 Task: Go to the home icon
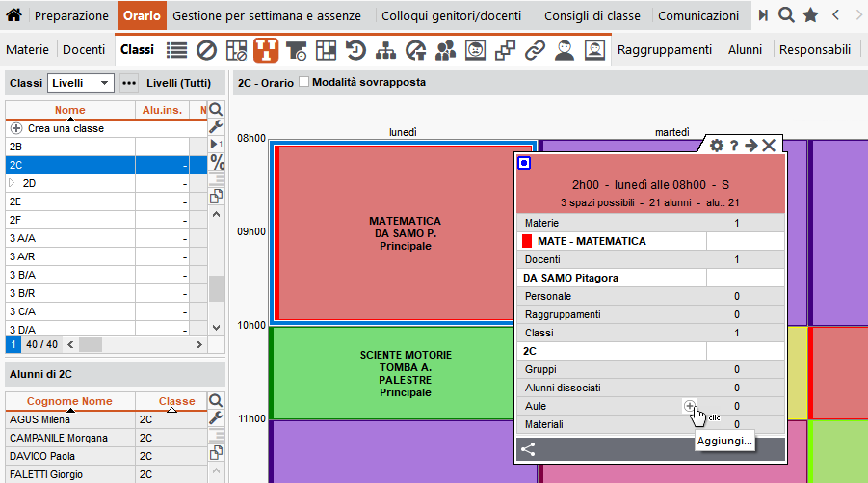(13, 15)
